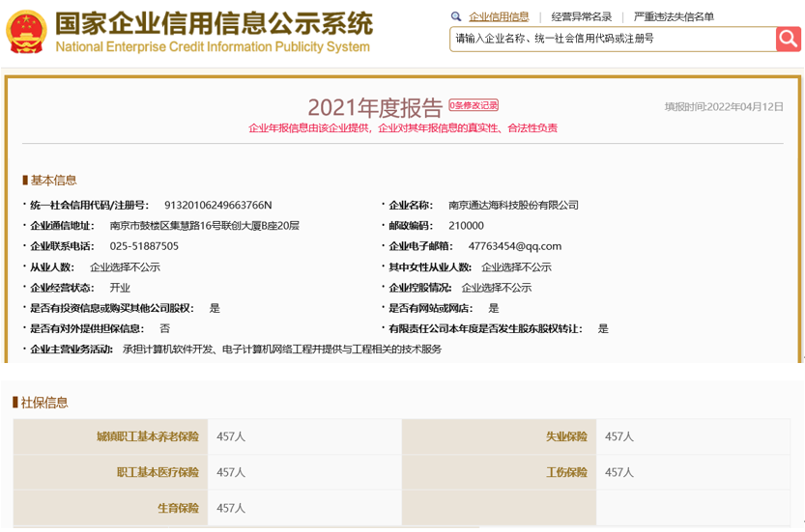Click the 企业主营业务活动 description text
The width and height of the screenshot is (805, 532).
[282, 350]
